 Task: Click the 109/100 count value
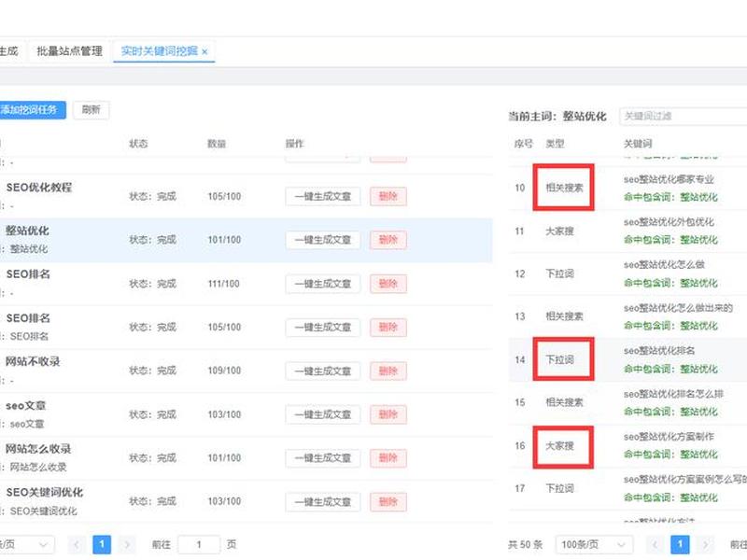coord(224,371)
